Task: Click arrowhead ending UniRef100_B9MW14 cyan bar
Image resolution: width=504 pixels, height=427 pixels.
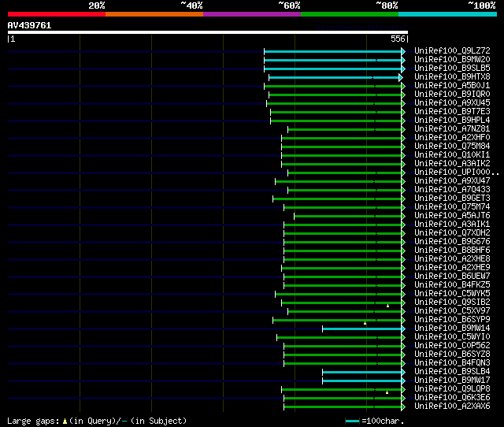Action: point(403,329)
